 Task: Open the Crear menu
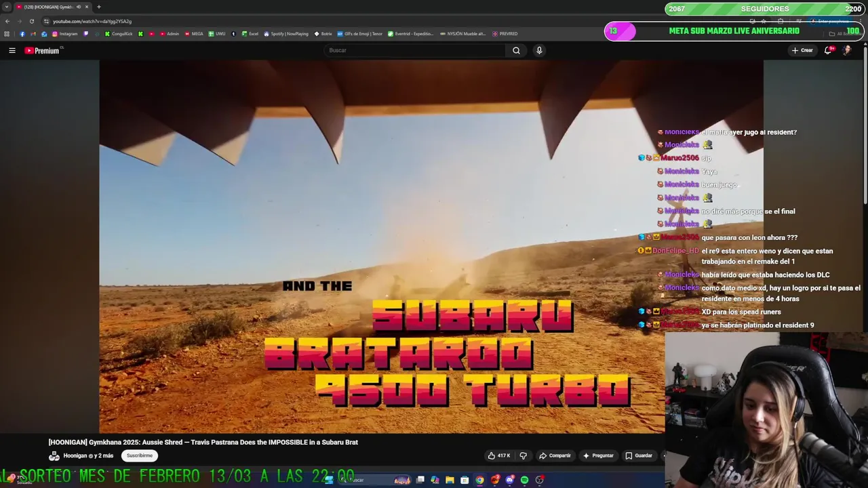tap(802, 50)
